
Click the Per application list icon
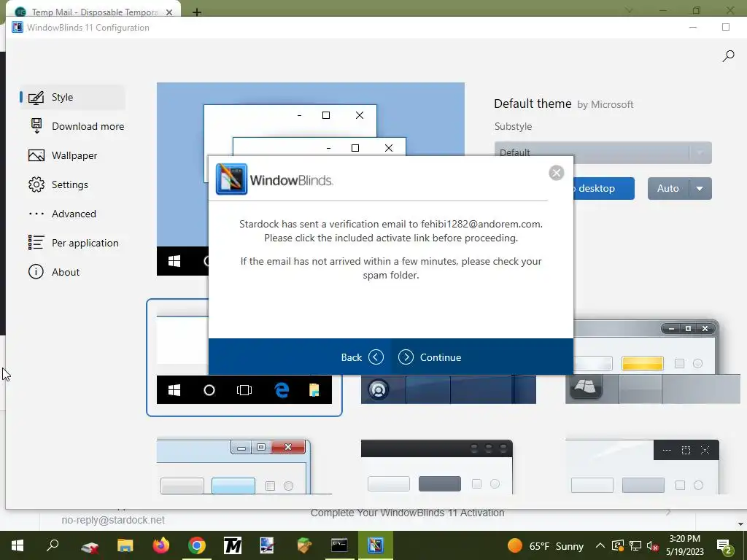tap(36, 242)
